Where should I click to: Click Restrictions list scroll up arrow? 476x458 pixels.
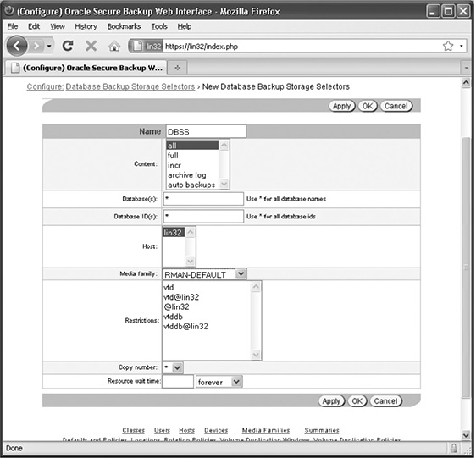(x=256, y=286)
